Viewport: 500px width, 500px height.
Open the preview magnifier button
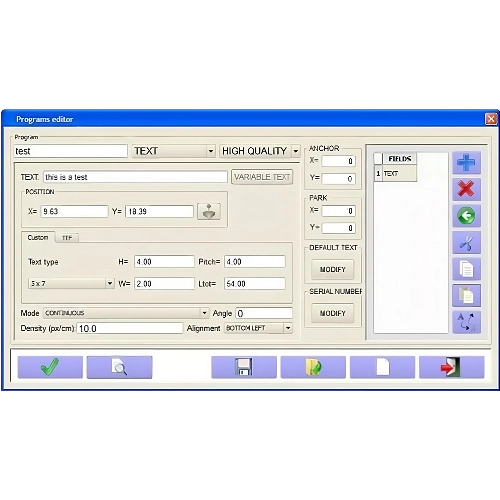click(119, 367)
